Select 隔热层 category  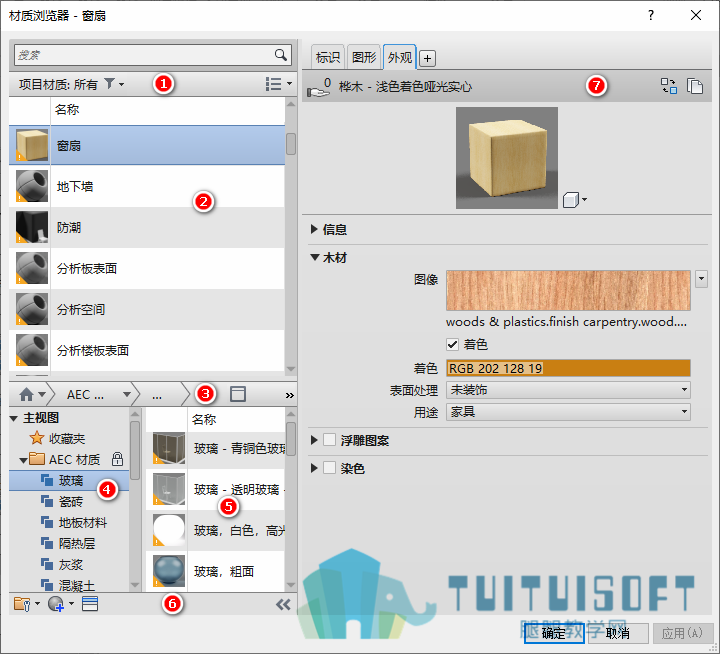pos(69,544)
